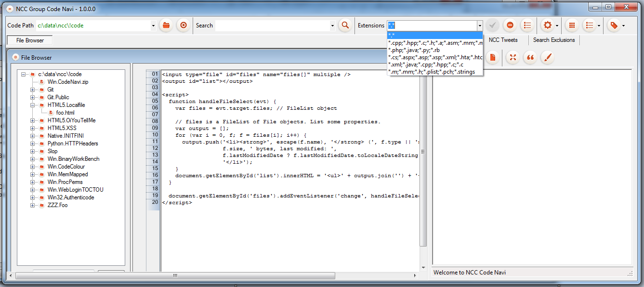Click the magnifying glass search icon
This screenshot has height=287, width=644.
click(x=344, y=25)
